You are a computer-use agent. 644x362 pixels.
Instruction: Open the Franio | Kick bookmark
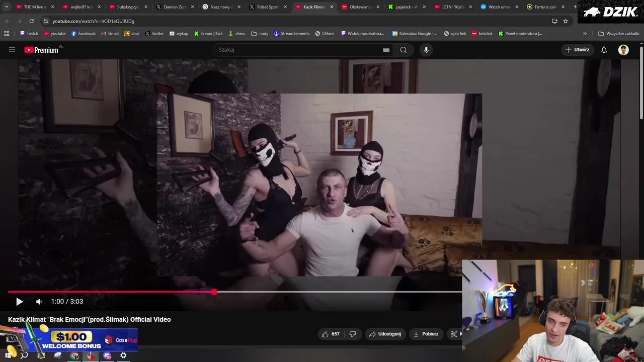(208, 34)
